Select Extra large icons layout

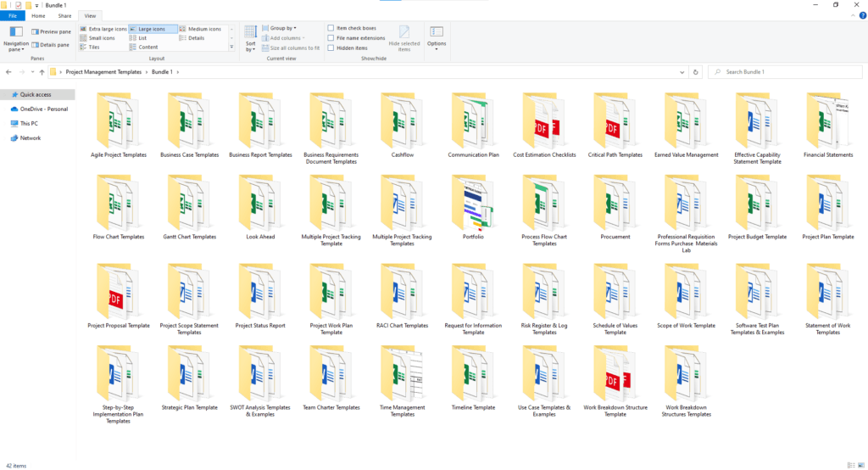click(x=84, y=29)
